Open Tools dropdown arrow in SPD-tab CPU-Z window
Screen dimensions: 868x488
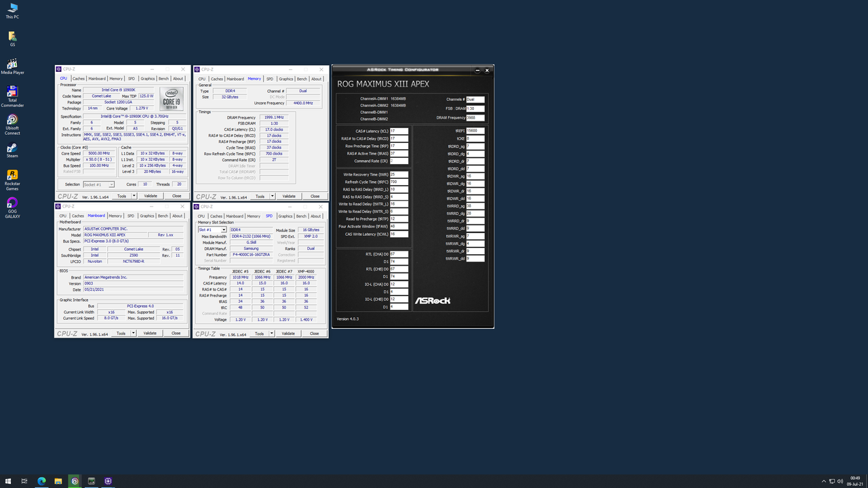[x=271, y=333]
